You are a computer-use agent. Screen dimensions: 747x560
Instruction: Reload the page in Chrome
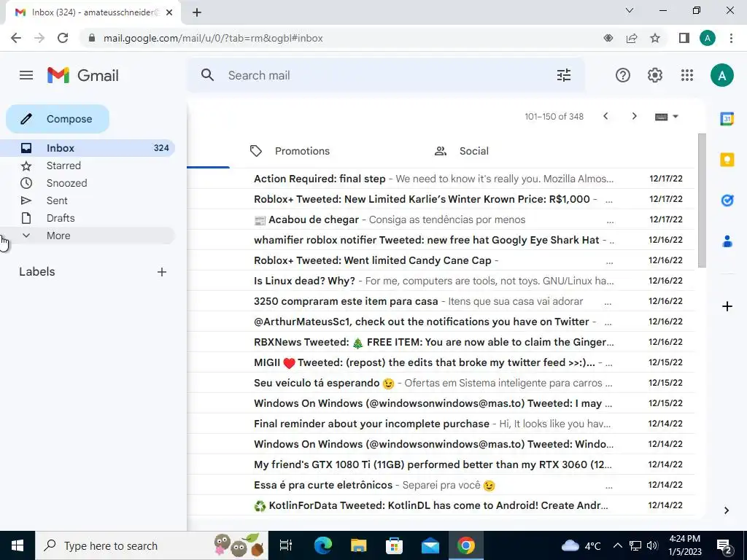tap(63, 38)
